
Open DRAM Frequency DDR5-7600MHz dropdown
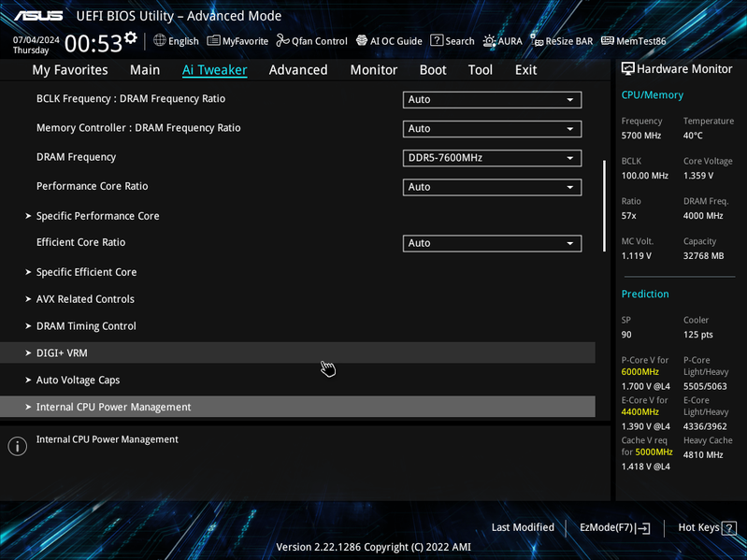492,158
